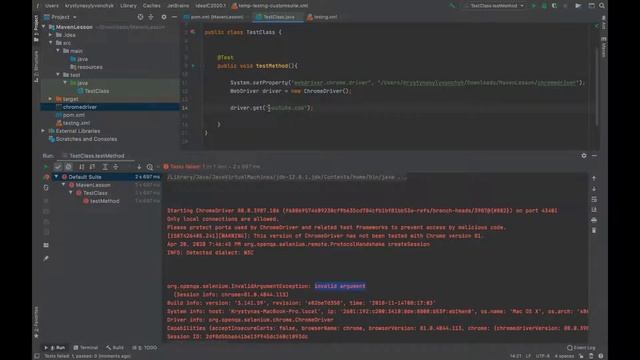
Task: Open the Run tool window button
Action: coord(55,348)
